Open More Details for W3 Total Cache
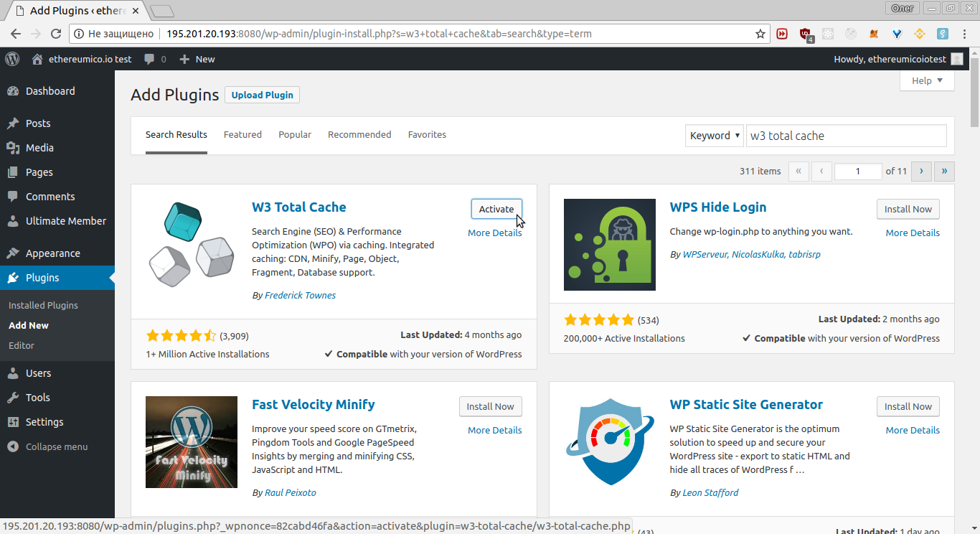 [x=495, y=233]
